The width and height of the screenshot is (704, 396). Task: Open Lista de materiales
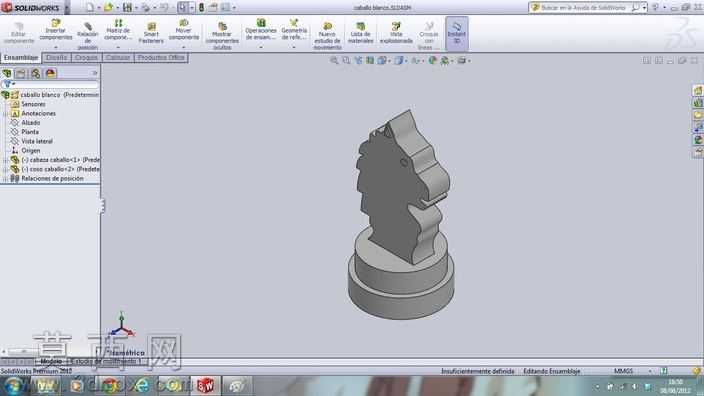tap(361, 33)
